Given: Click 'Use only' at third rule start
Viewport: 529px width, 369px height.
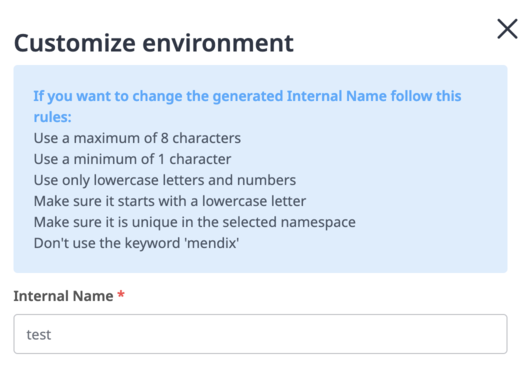Looking at the screenshot, I should pos(61,180).
